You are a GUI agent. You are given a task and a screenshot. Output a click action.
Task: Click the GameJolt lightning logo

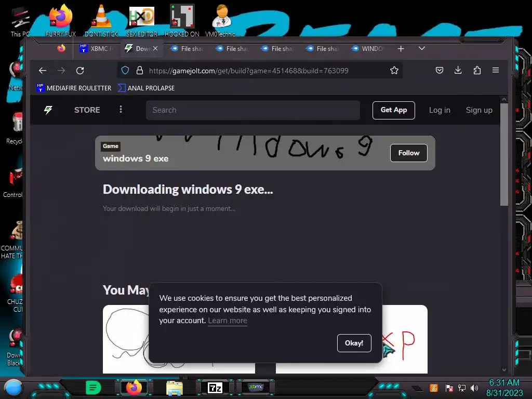[48, 110]
